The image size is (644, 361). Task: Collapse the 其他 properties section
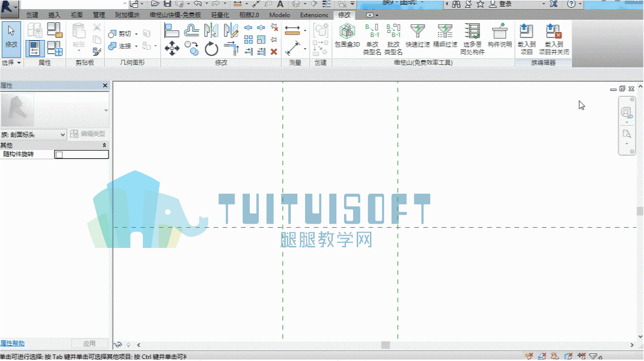[x=104, y=146]
